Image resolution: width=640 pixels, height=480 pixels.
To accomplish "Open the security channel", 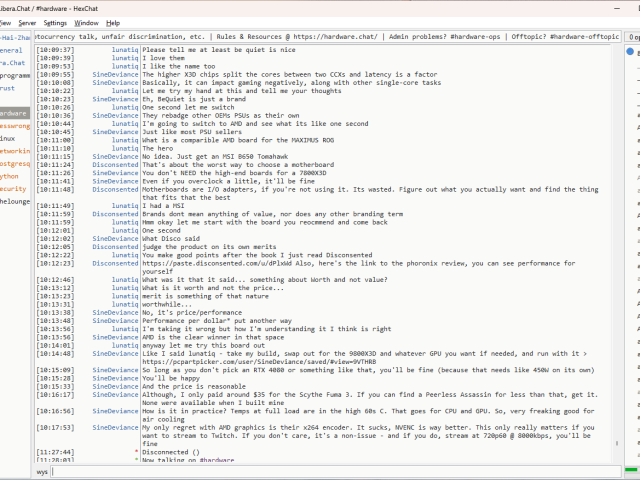I will tap(13, 188).
